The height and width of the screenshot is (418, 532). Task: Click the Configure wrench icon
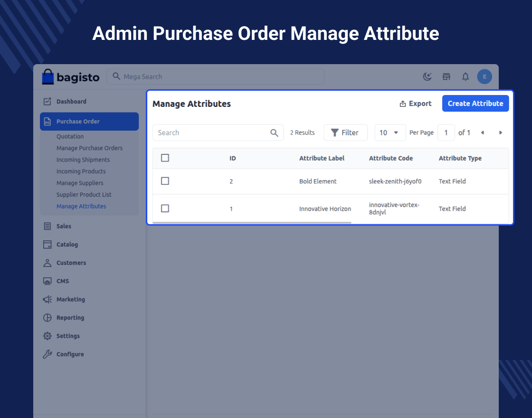[x=47, y=354]
